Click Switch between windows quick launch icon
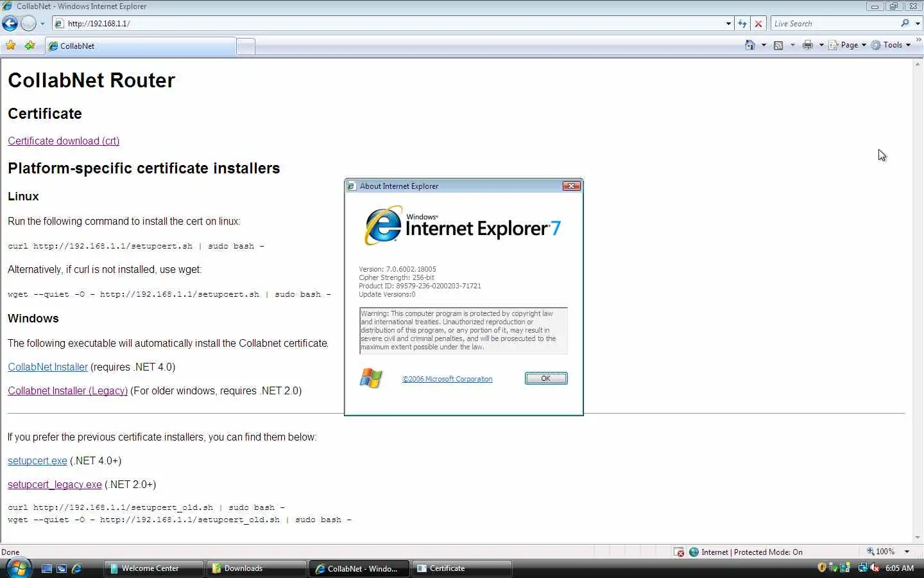 click(62, 568)
